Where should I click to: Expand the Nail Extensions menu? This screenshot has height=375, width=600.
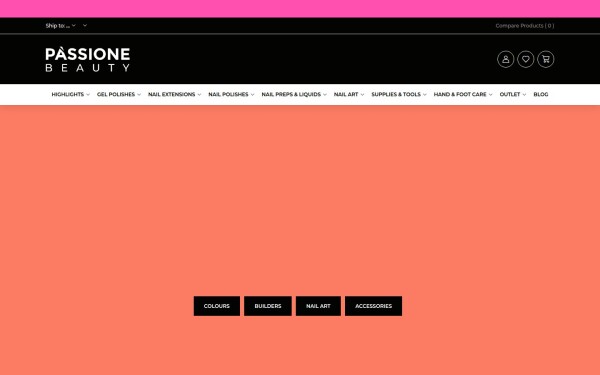(x=174, y=94)
